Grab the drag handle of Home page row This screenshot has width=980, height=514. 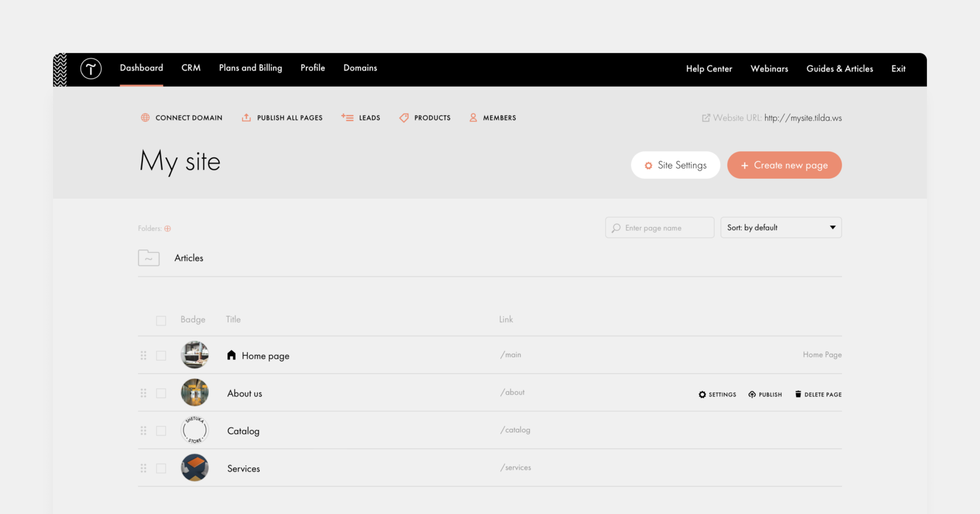[143, 355]
